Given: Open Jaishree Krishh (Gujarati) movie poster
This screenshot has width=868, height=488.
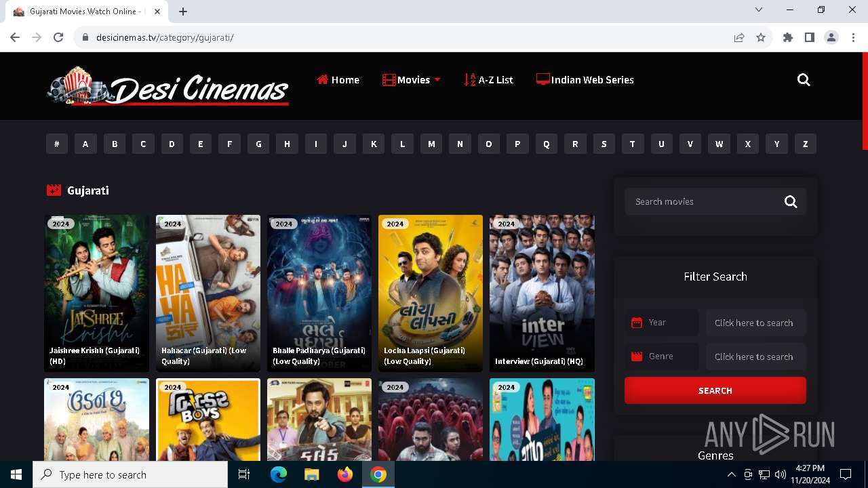Looking at the screenshot, I should [x=96, y=293].
